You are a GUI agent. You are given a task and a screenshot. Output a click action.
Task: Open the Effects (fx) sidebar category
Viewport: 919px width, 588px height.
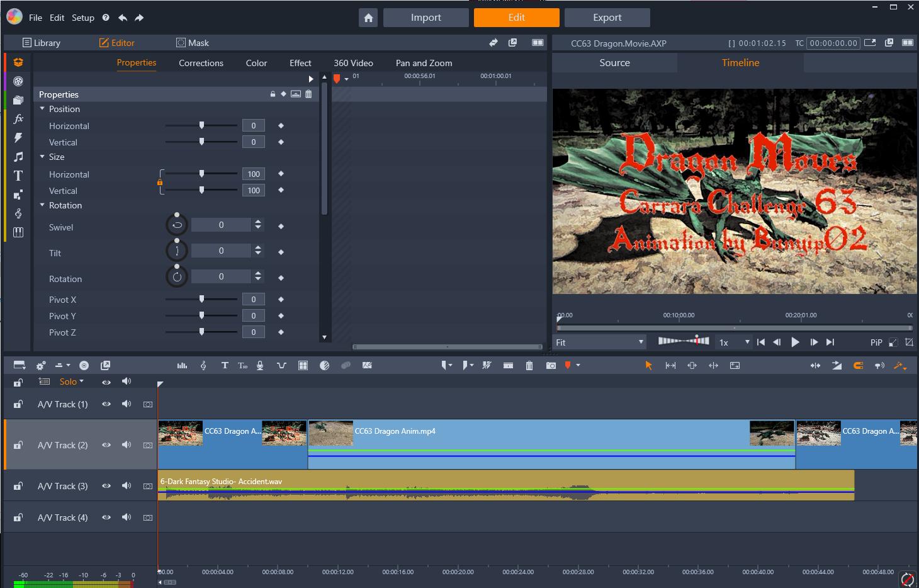18,118
